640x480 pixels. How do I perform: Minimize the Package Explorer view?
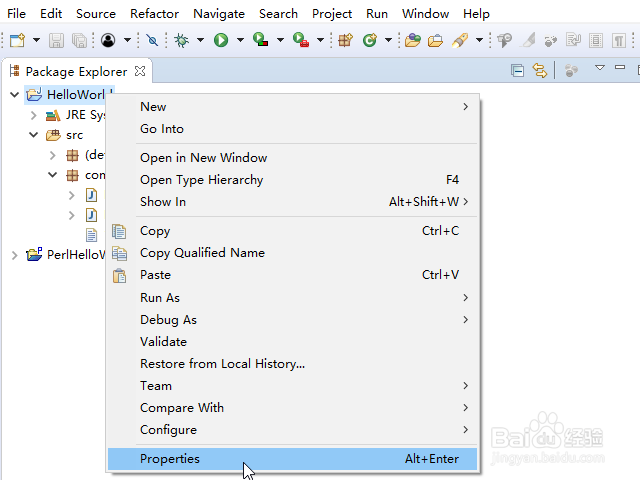tap(620, 67)
